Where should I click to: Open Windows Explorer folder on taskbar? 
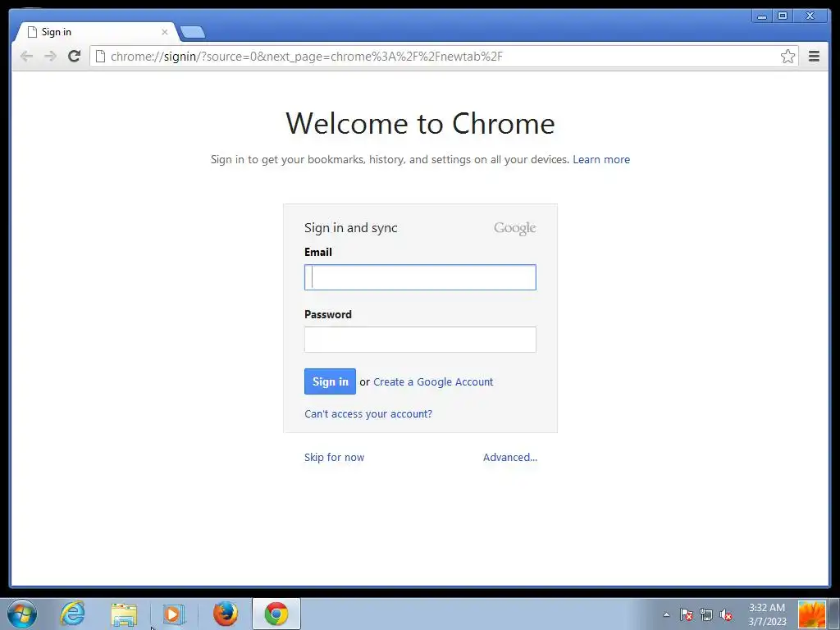point(125,614)
